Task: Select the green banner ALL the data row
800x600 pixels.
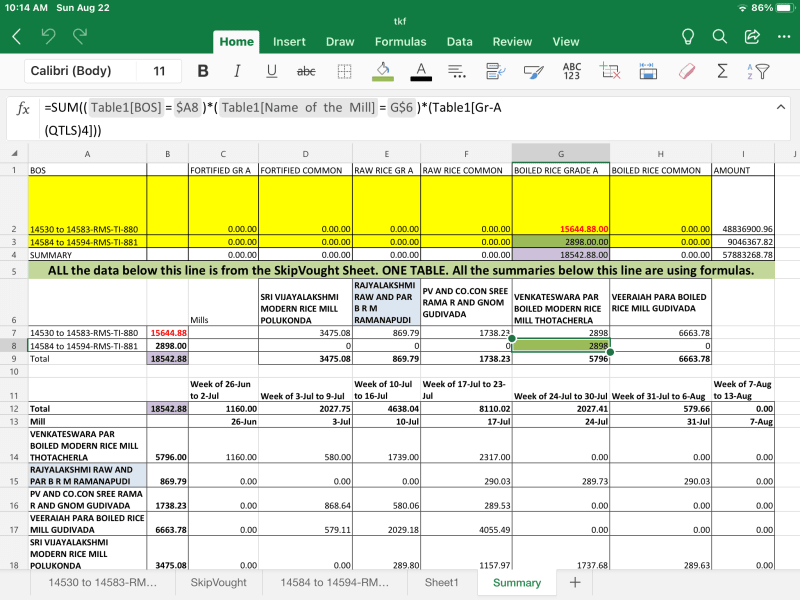Action: (x=401, y=270)
